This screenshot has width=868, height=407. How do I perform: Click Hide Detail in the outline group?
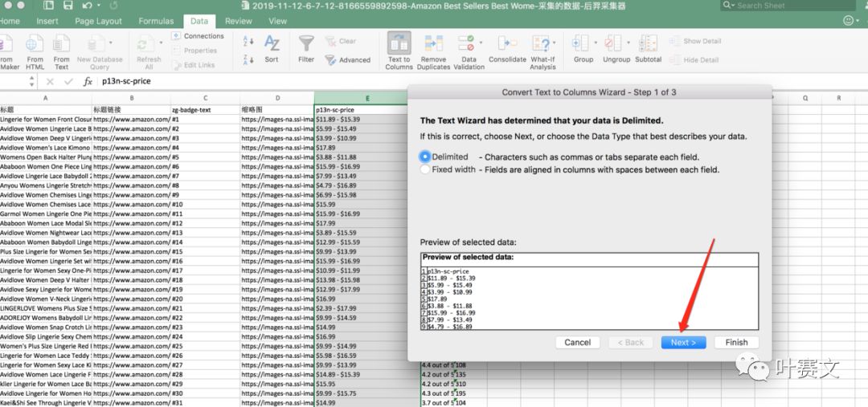(x=694, y=59)
